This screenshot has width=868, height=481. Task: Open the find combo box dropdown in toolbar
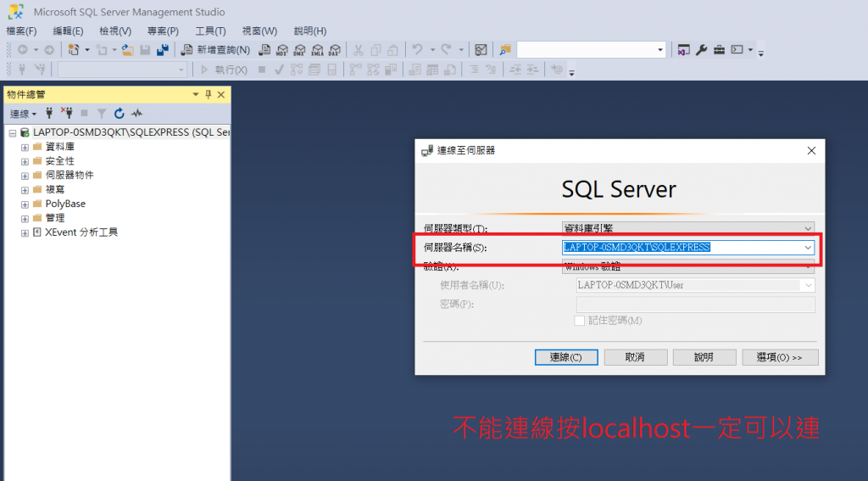(659, 50)
